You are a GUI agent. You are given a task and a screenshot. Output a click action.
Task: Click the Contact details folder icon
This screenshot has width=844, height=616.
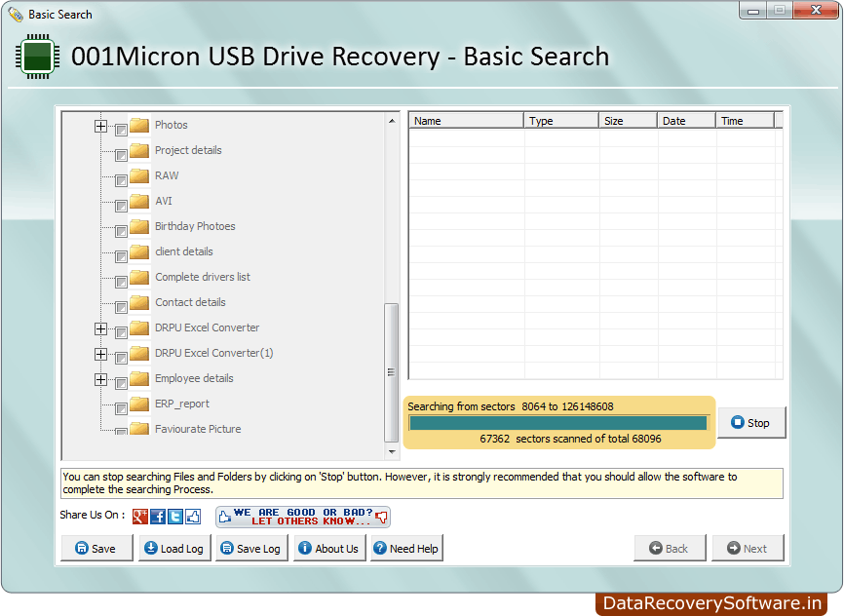139,302
